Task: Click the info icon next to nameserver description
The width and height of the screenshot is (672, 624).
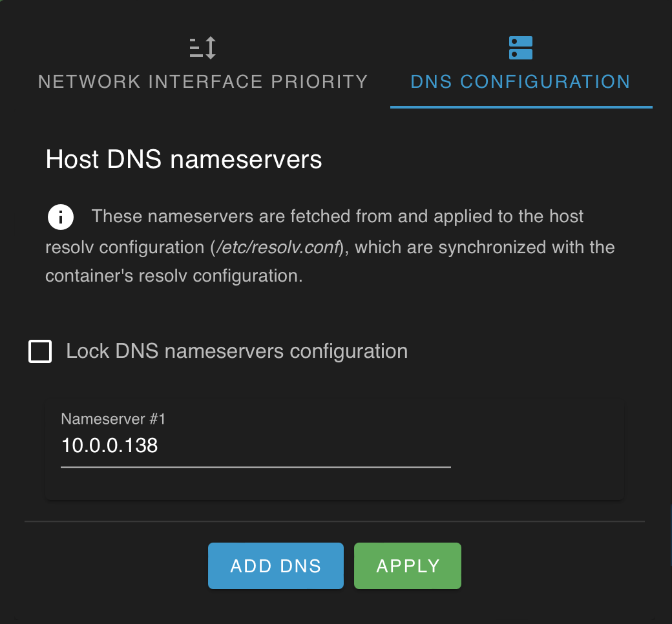Action: click(x=60, y=216)
